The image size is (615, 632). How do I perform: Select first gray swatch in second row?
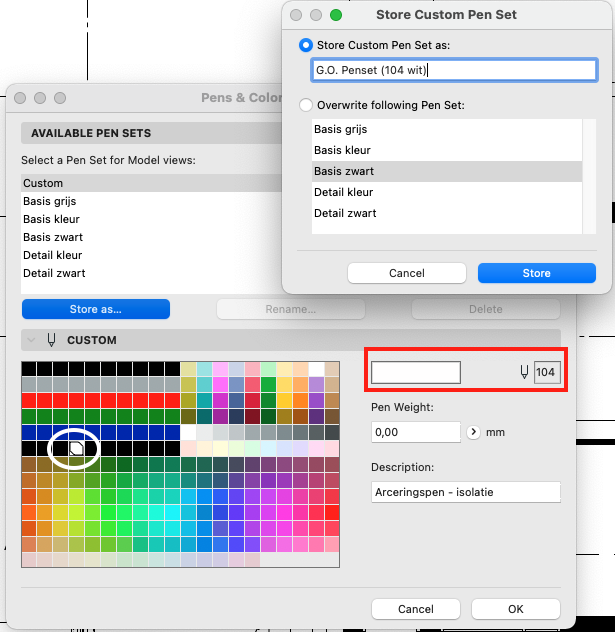29,385
